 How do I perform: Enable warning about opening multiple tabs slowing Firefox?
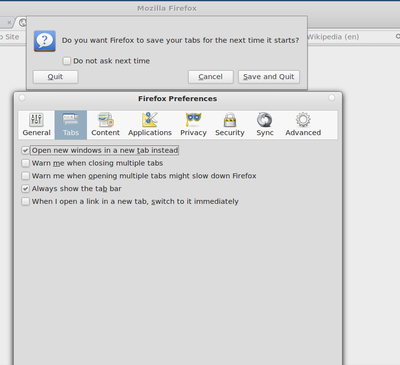tap(25, 176)
